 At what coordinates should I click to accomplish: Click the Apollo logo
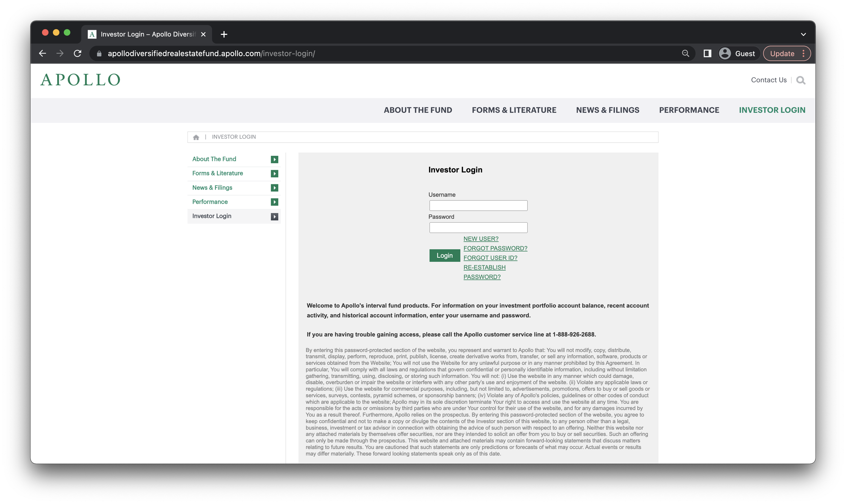click(x=81, y=80)
